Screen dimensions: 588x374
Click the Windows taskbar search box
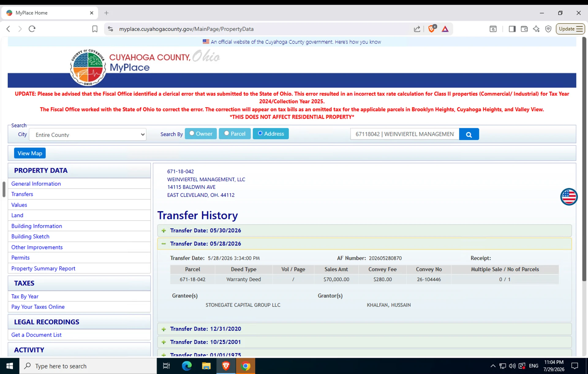pos(88,366)
